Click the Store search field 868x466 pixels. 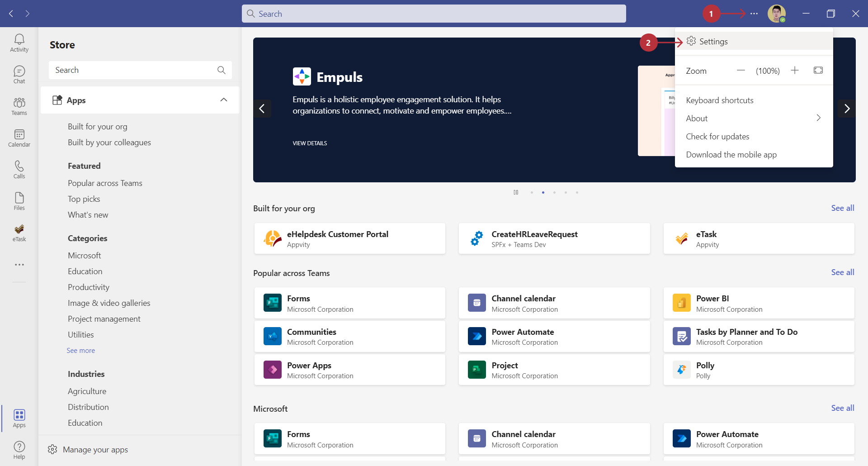(133, 70)
